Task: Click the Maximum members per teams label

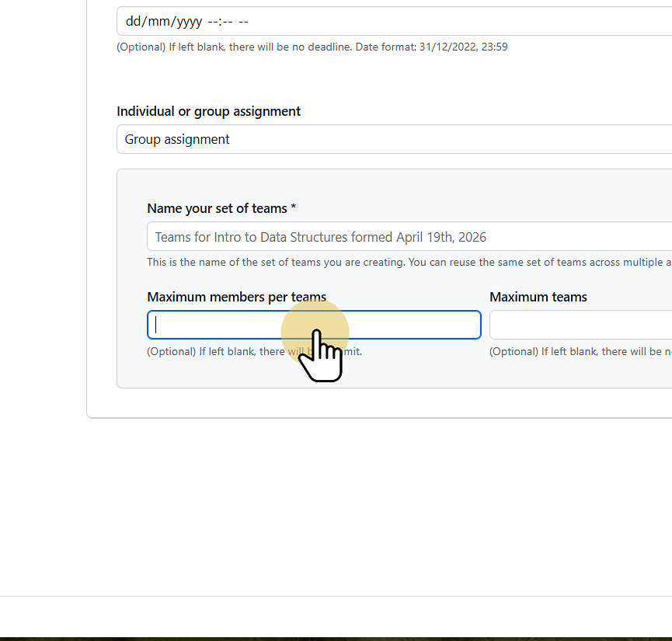Action: [x=236, y=297]
